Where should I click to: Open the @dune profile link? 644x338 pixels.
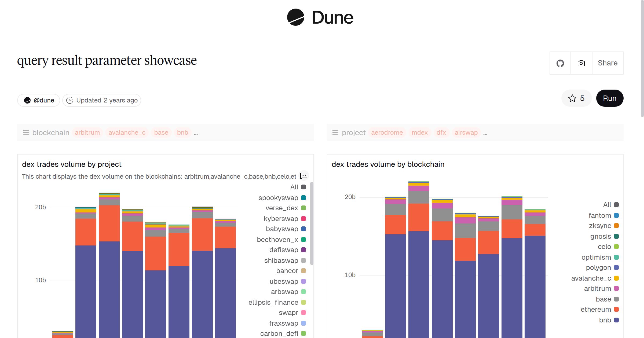coord(38,100)
